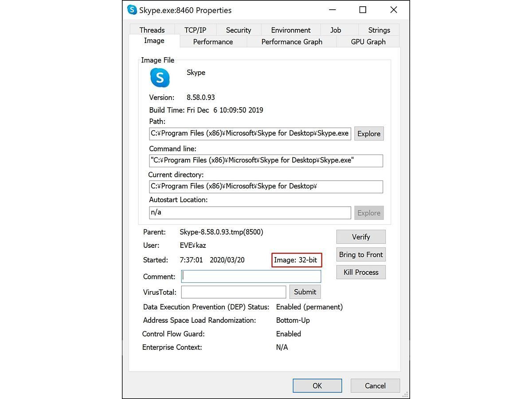Minimize the Skype.exe Properties window
The image size is (532, 399).
[332, 10]
